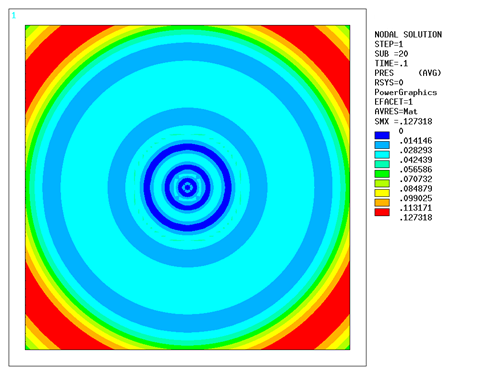Click the 'AVRES=Mat' text
500x375 pixels.
click(396, 111)
